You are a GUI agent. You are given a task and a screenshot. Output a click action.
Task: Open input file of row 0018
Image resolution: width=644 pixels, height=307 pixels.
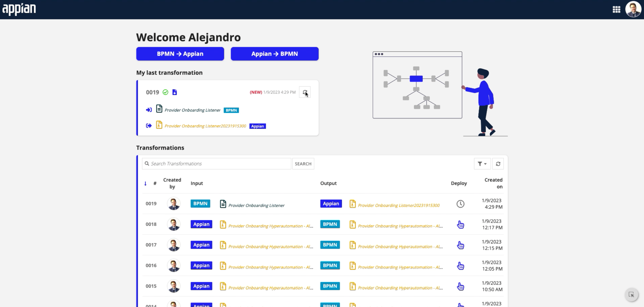tap(271, 226)
